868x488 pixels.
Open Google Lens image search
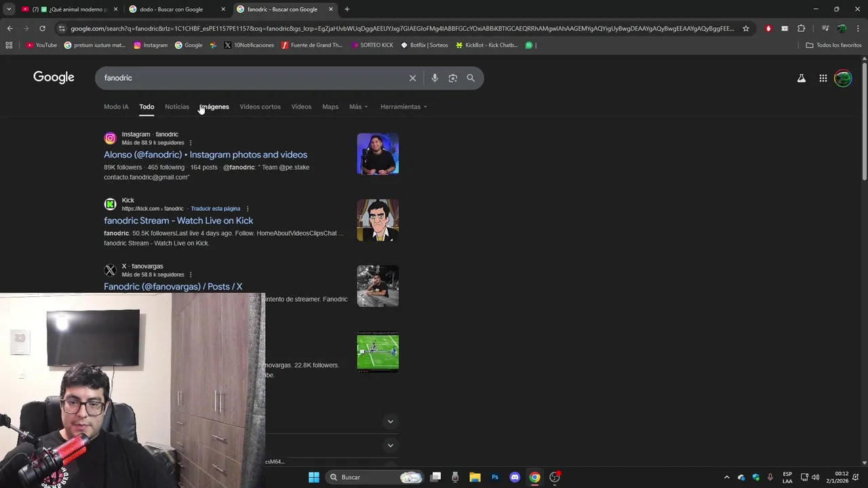click(453, 78)
